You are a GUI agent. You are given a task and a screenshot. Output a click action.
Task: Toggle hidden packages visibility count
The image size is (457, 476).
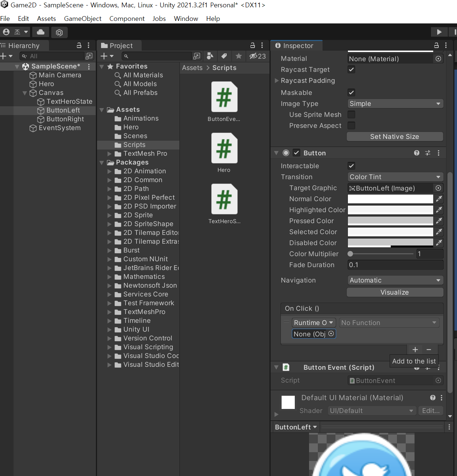point(257,56)
